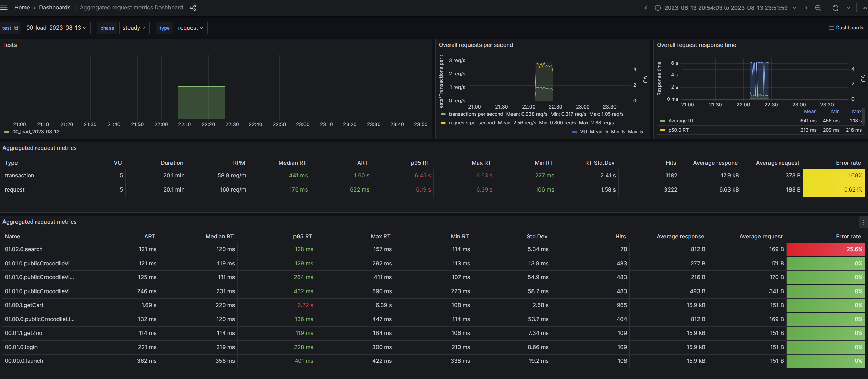This screenshot has width=868, height=379.
Task: Open refresh interval dropdown arrow
Action: (848, 8)
